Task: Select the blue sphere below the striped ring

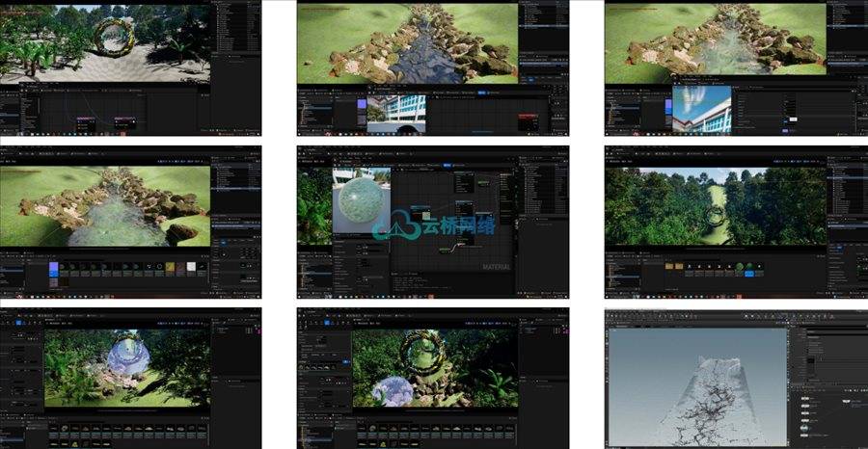Action: pos(392,391)
